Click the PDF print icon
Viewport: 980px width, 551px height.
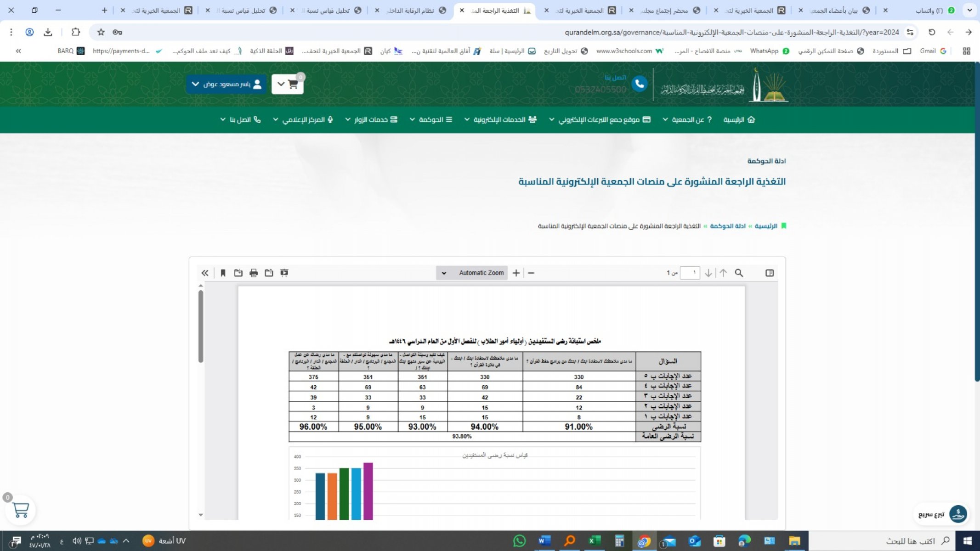pyautogui.click(x=254, y=273)
